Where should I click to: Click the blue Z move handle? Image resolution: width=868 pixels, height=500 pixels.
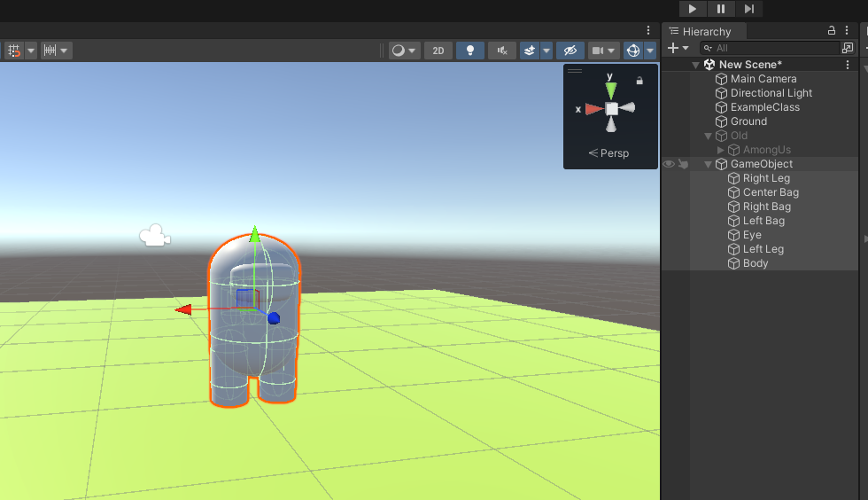(x=274, y=318)
